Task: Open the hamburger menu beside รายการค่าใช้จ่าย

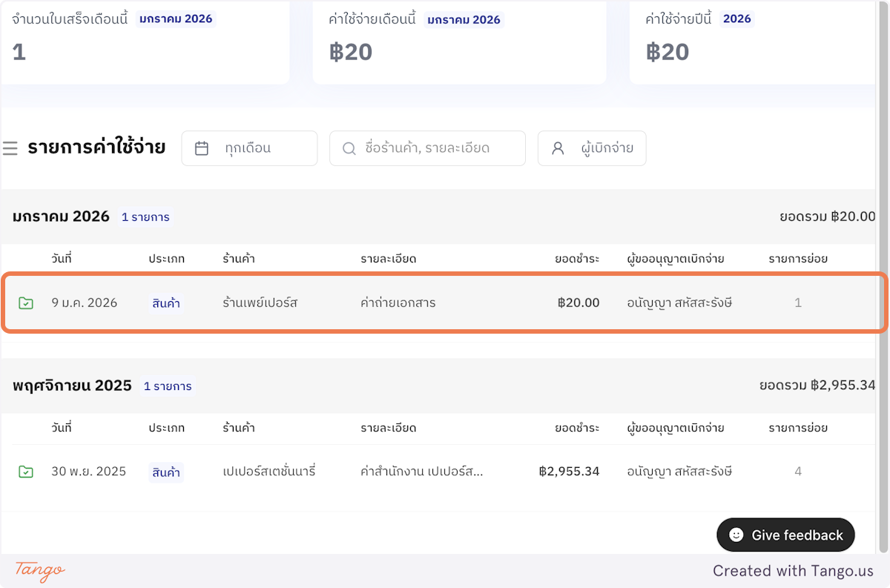Action: coord(10,148)
